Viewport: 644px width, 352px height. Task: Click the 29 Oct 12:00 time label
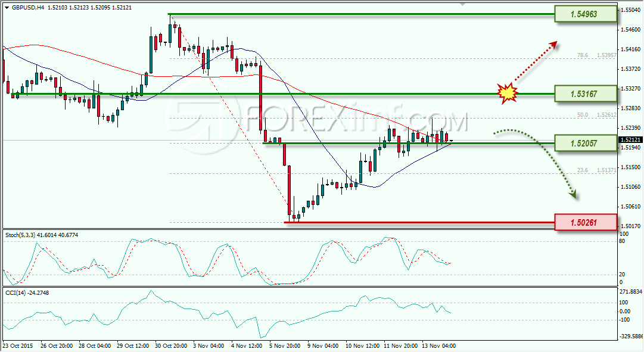click(x=133, y=346)
